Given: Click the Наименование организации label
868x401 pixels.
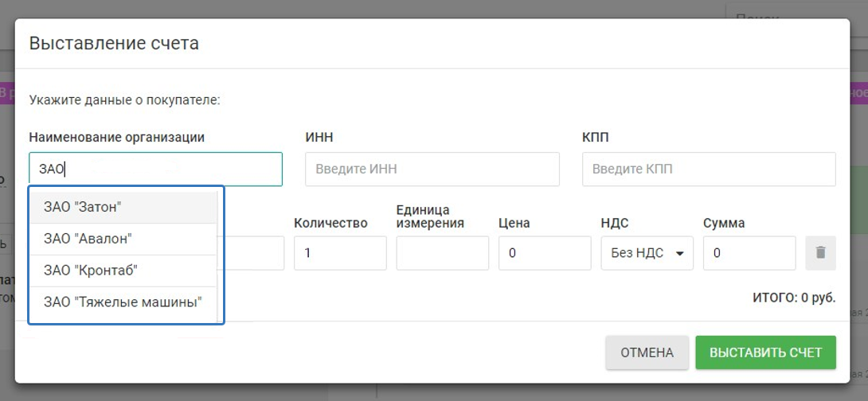Looking at the screenshot, I should [x=117, y=138].
